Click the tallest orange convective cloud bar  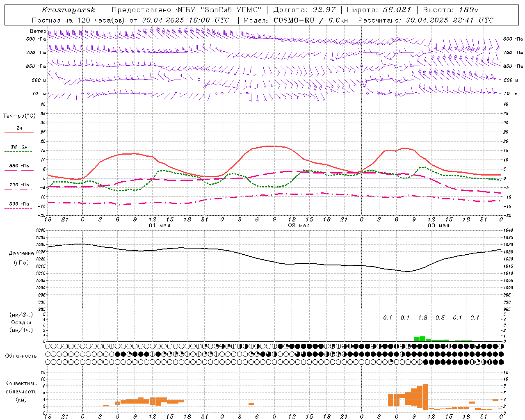[425, 397]
